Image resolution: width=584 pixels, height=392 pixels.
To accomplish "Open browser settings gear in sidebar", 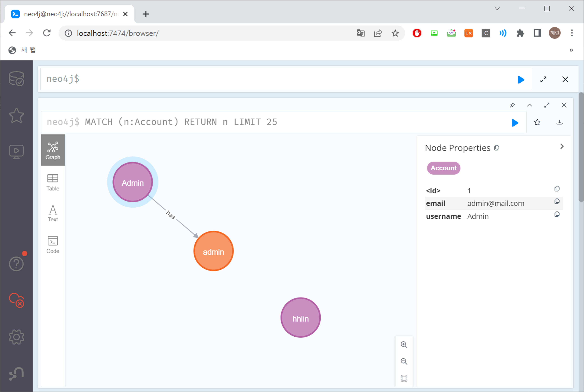I will pos(16,337).
